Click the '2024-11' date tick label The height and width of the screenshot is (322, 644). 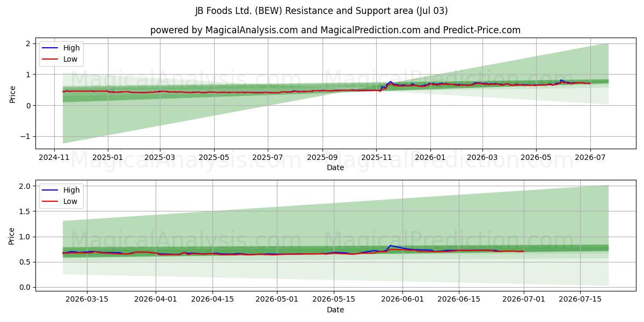coord(55,157)
